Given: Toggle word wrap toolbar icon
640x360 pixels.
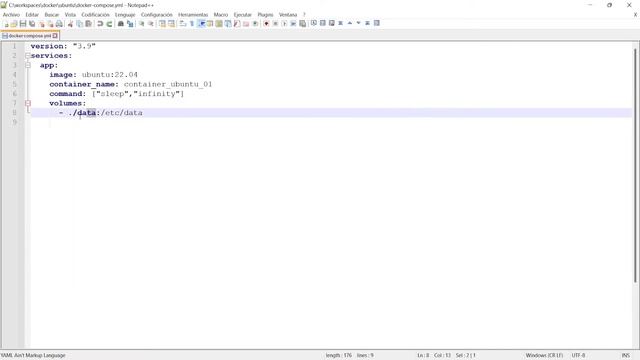Looking at the screenshot, I should pos(183,24).
